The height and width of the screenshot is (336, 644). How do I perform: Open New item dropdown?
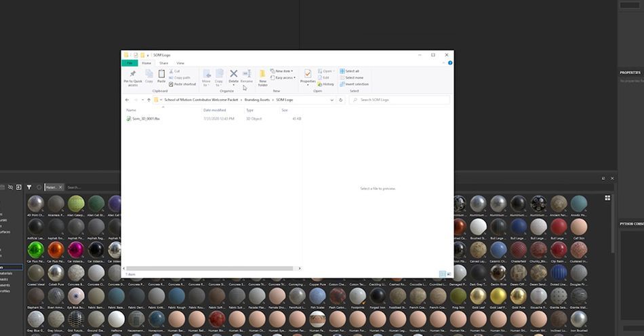click(x=282, y=71)
